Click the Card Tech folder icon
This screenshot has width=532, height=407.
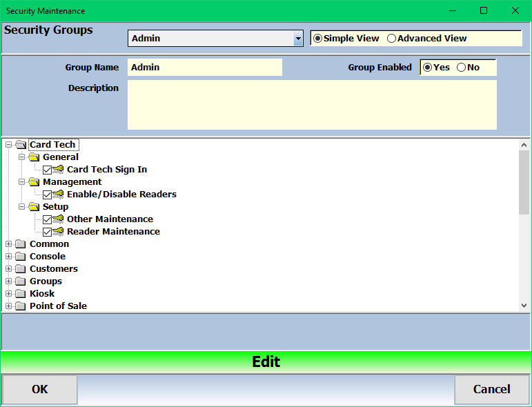pyautogui.click(x=21, y=145)
